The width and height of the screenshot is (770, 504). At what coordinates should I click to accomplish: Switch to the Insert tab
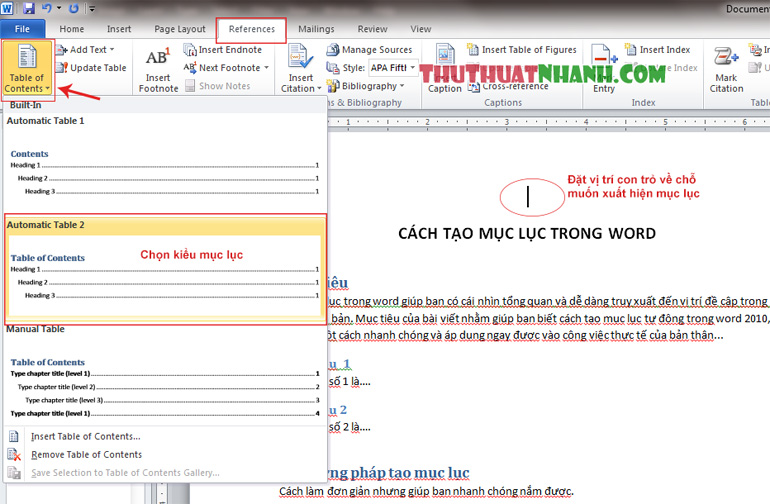pos(119,29)
